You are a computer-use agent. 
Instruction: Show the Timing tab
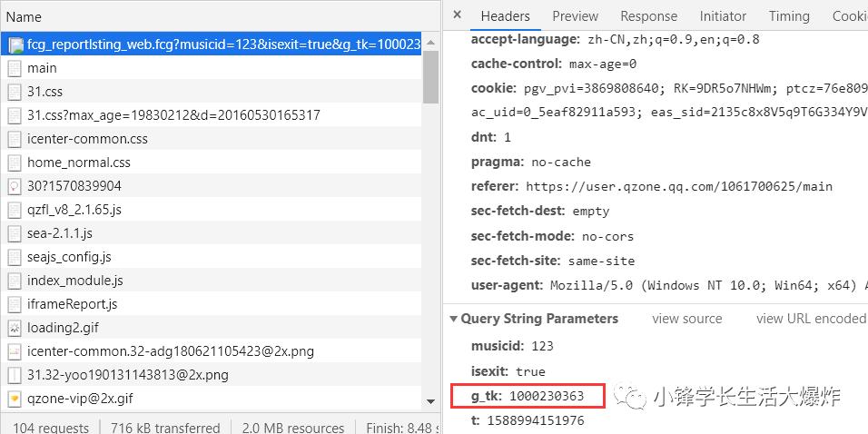(788, 16)
